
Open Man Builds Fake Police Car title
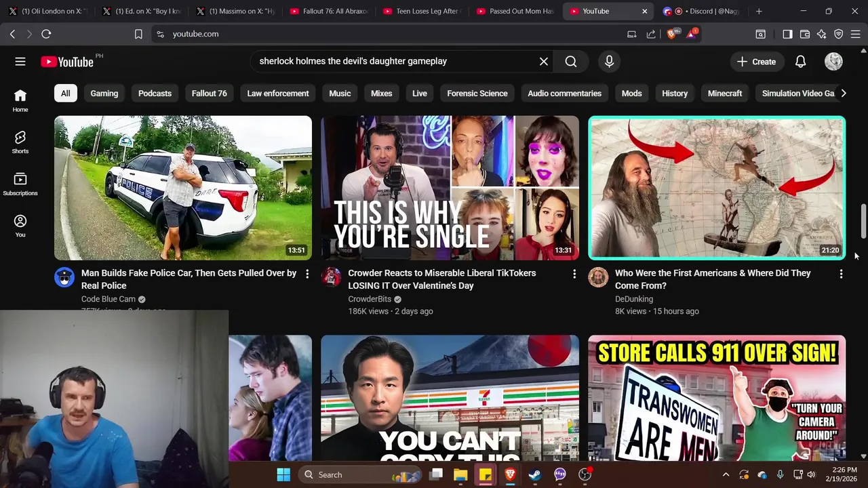[x=189, y=279]
